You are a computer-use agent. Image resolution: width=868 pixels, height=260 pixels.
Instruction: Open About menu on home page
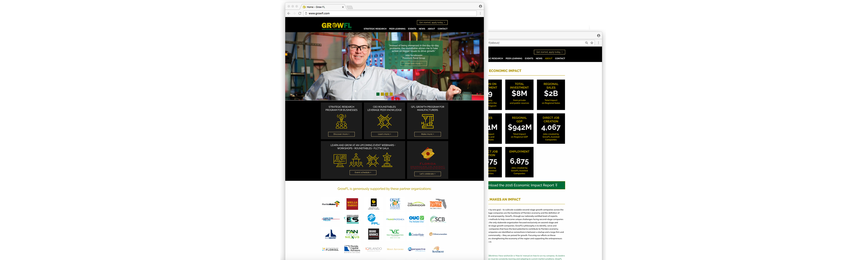431,29
